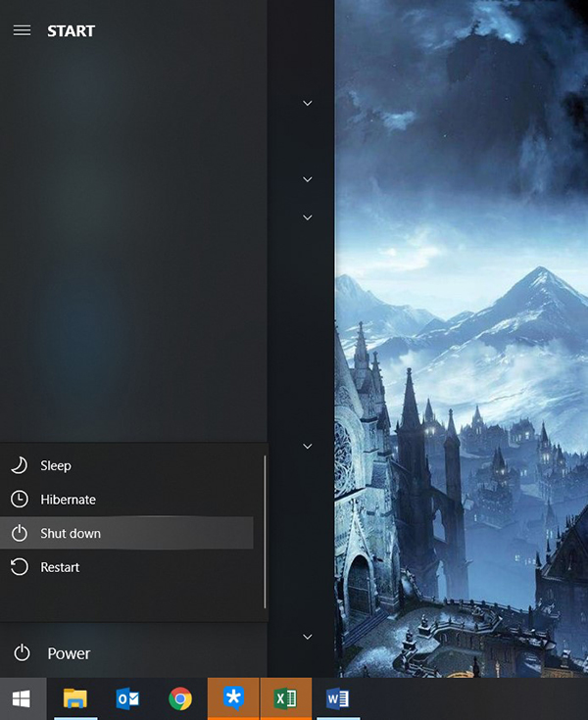Open the hamburger menu next to START
Screen dimensions: 588x720
pos(22,30)
